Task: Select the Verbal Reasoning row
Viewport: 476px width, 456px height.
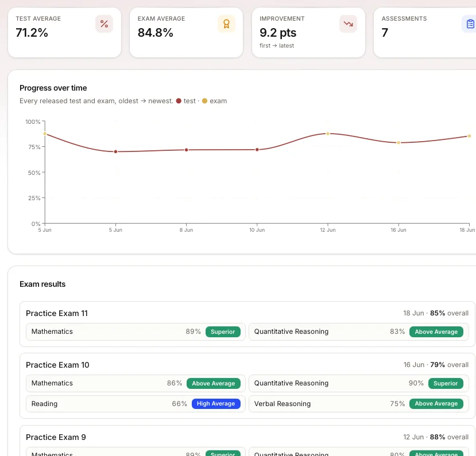Action: (x=359, y=404)
